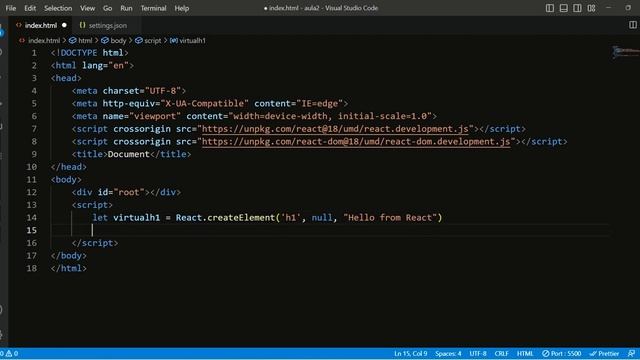Open the Edit menu
640x360 pixels.
click(x=30, y=8)
